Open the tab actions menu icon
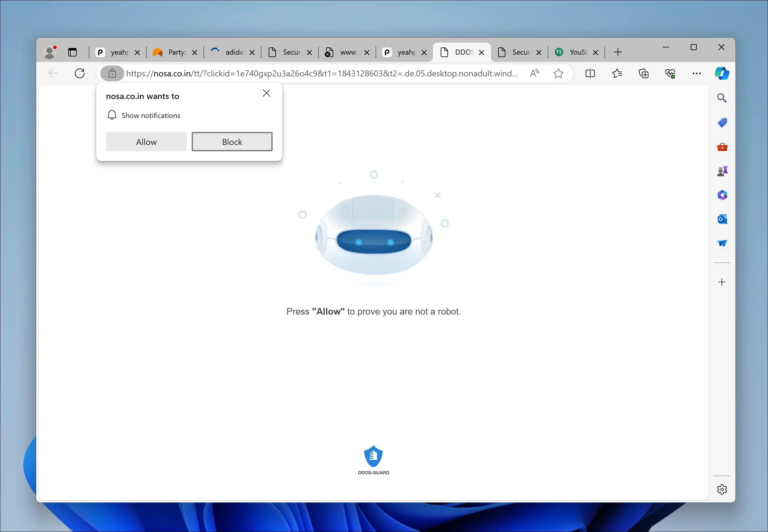768x532 pixels. pyautogui.click(x=72, y=52)
